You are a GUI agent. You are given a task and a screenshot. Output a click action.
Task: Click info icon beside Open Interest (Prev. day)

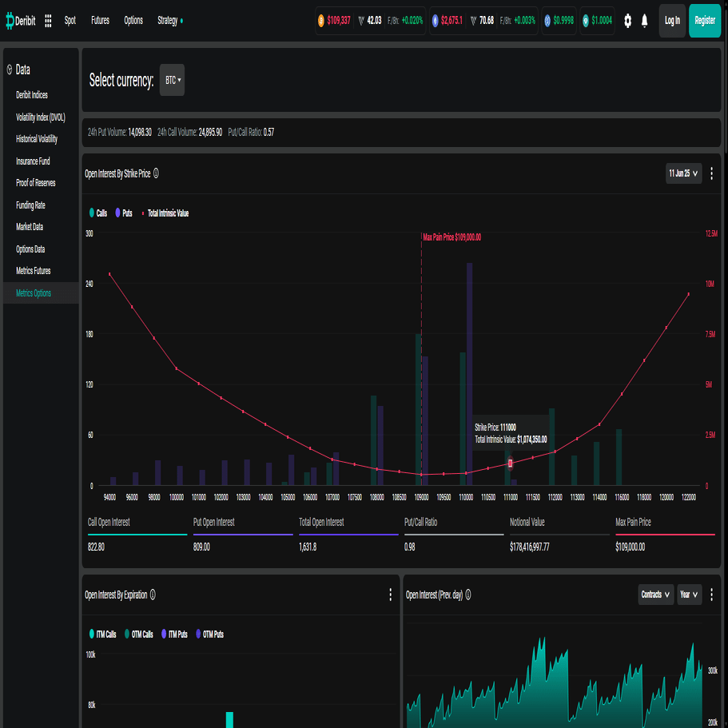click(468, 595)
